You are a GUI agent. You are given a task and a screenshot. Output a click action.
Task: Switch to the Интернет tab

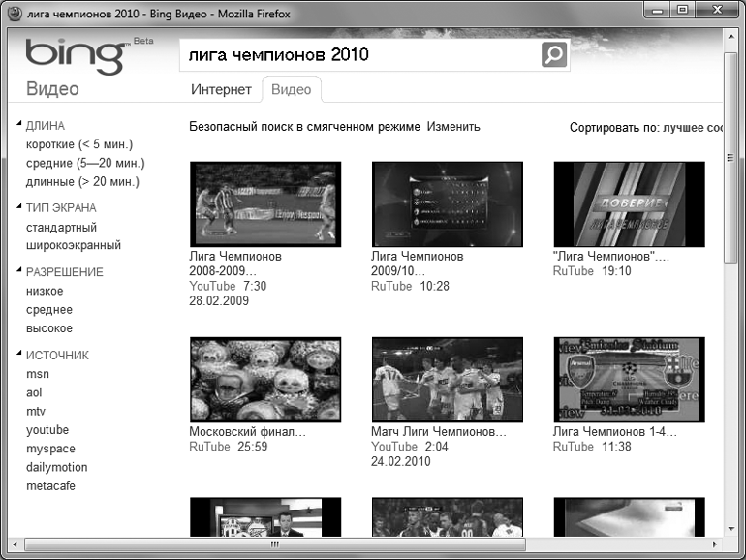pyautogui.click(x=221, y=89)
